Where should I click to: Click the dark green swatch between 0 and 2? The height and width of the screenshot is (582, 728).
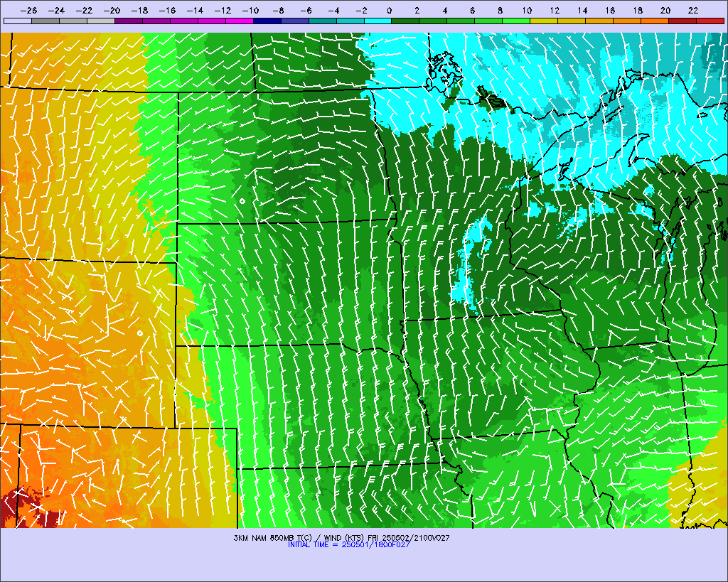406,21
